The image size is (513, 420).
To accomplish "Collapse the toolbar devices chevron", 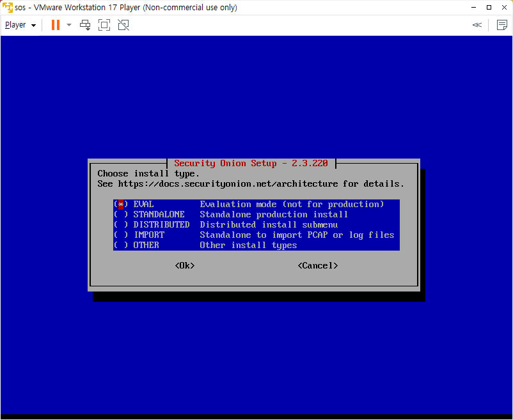I will pos(477,25).
